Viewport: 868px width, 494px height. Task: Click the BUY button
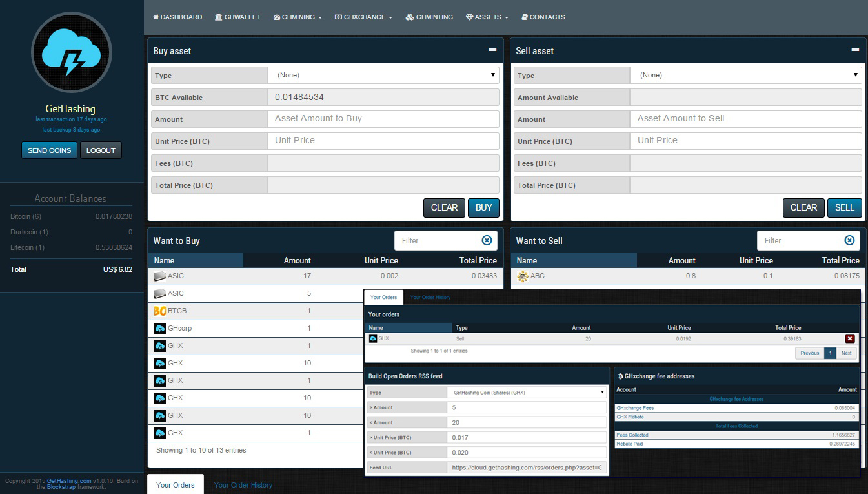click(483, 207)
